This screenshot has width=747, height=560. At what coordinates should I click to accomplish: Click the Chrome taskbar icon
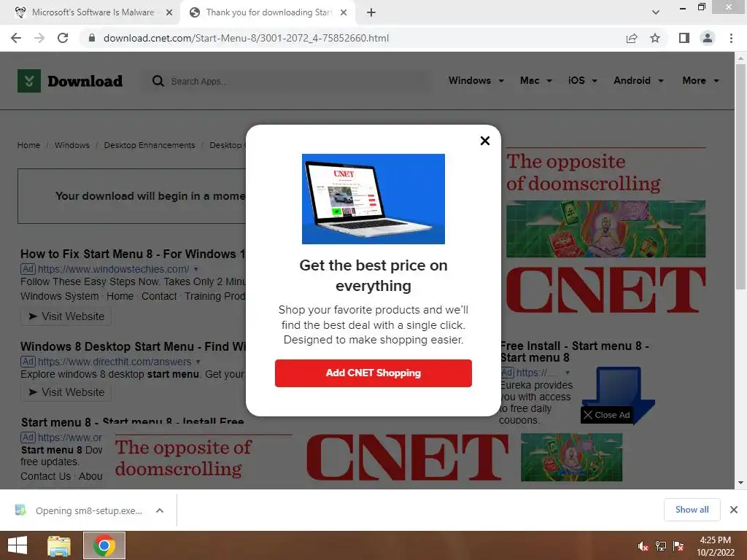point(104,545)
